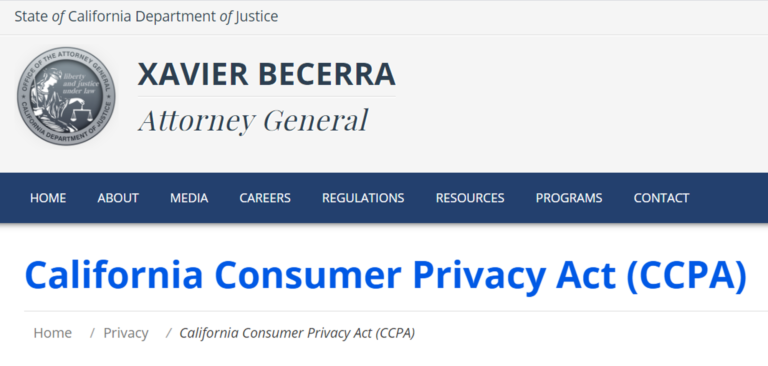Click the Home breadcrumb link
The width and height of the screenshot is (768, 366).
[52, 333]
